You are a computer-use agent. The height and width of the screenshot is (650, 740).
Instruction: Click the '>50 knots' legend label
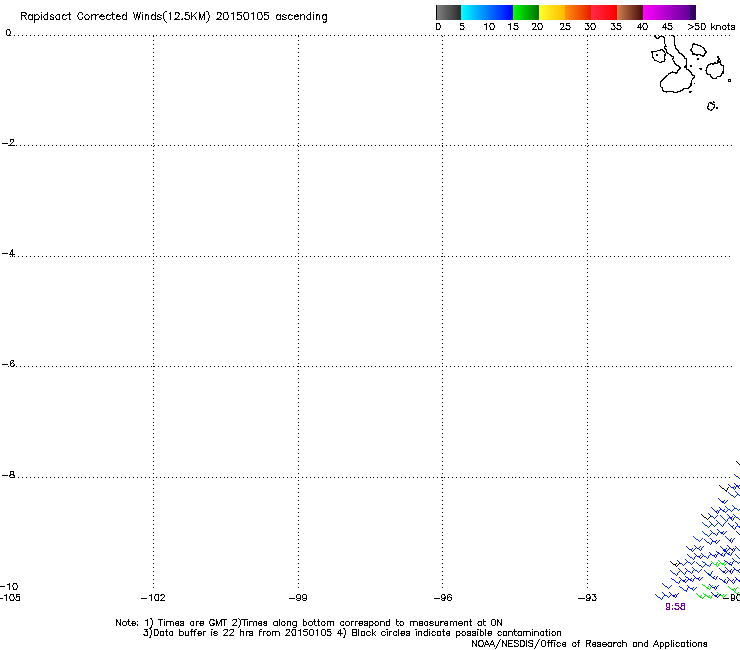tap(711, 27)
